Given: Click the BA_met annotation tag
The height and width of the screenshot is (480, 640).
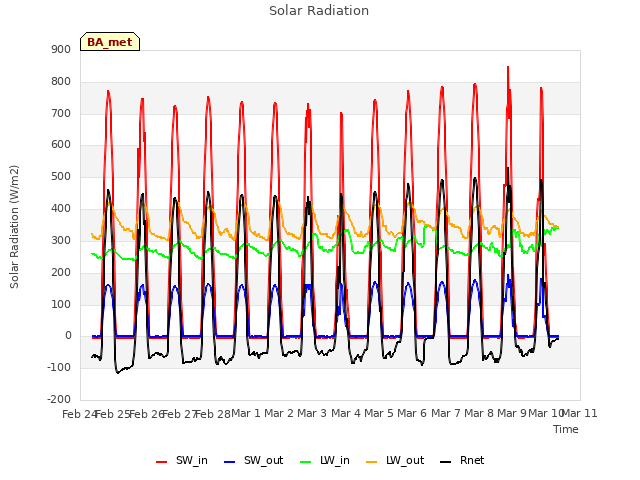Looking at the screenshot, I should click(x=110, y=42).
